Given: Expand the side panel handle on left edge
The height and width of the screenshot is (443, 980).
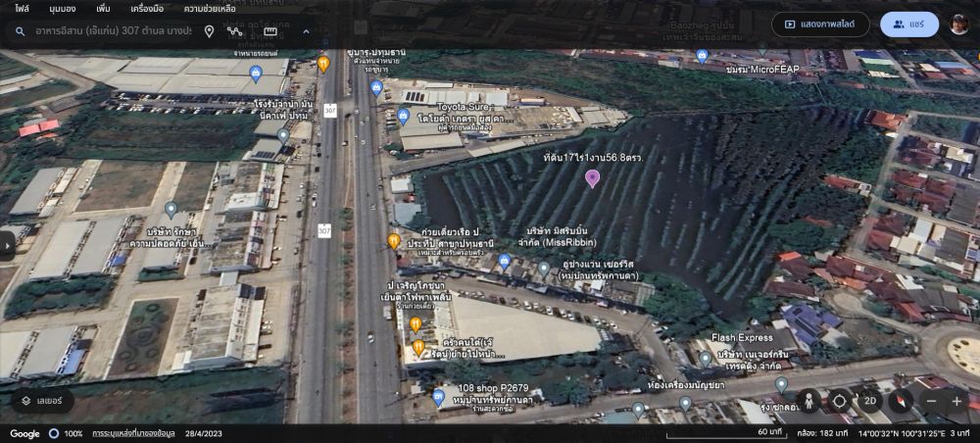Looking at the screenshot, I should pyautogui.click(x=6, y=246).
